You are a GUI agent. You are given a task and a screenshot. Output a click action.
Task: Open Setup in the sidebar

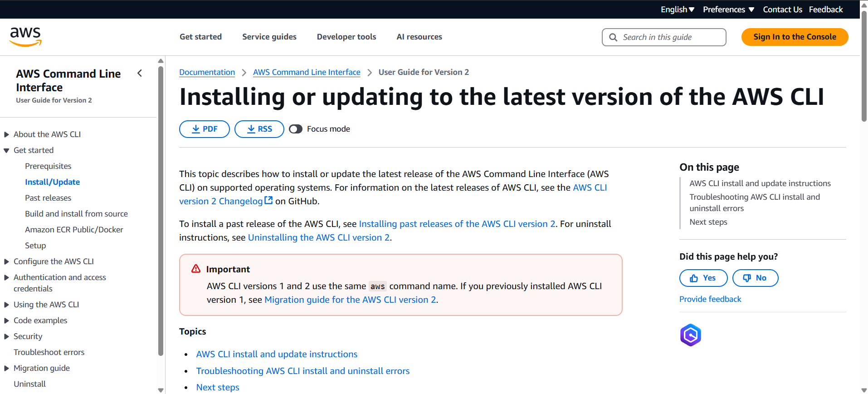point(35,246)
